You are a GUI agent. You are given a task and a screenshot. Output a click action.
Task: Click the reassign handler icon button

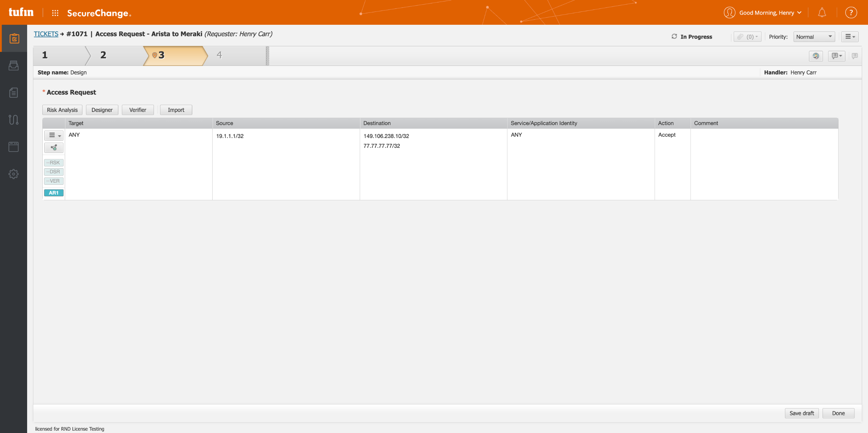pyautogui.click(x=815, y=56)
